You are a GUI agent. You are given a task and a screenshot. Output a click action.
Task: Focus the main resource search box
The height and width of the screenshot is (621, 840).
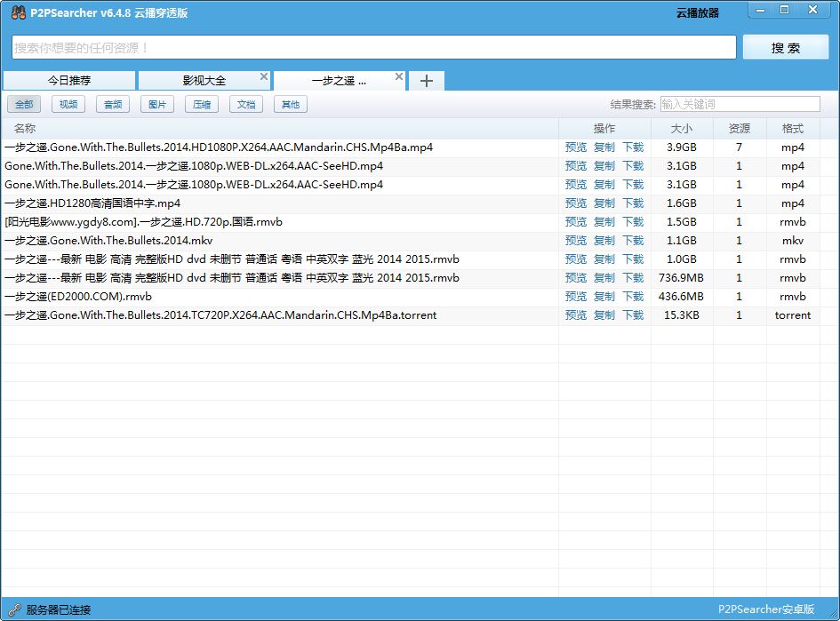pyautogui.click(x=374, y=48)
